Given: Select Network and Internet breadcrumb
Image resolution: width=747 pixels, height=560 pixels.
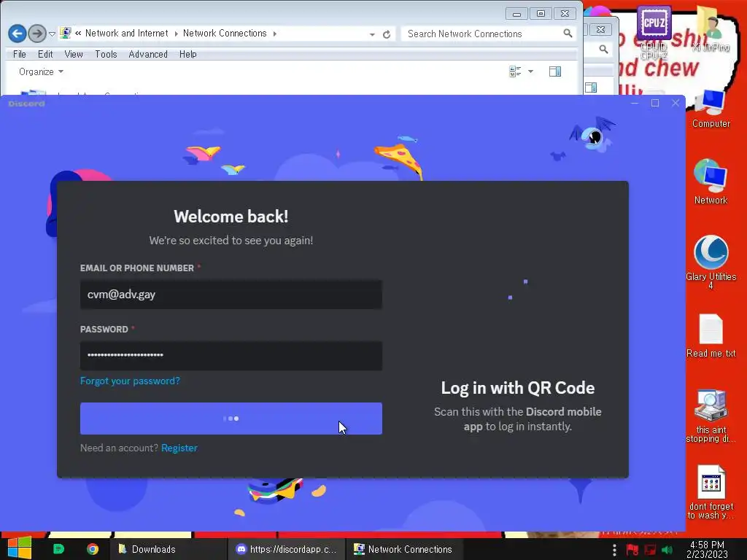Looking at the screenshot, I should click(126, 34).
